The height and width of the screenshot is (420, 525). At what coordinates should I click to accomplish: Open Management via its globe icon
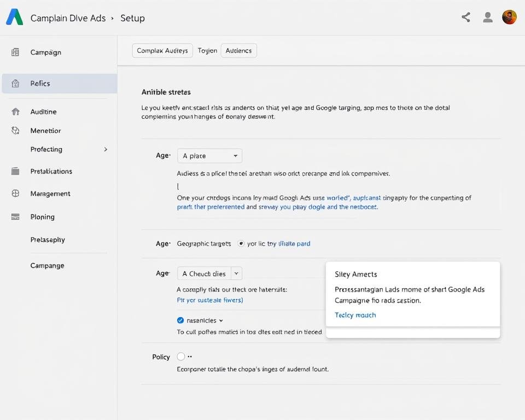[x=16, y=194]
